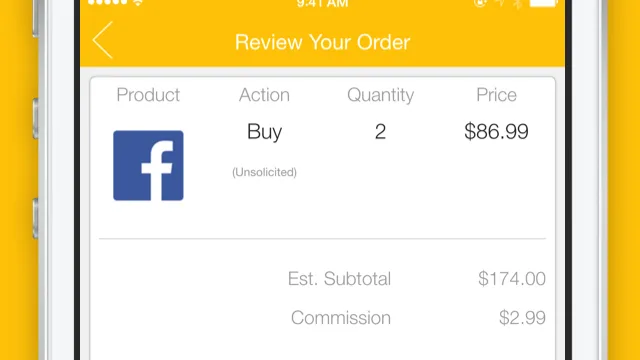The image size is (640, 360).
Task: Tap the Commission $2.99 amount
Action: (x=522, y=318)
